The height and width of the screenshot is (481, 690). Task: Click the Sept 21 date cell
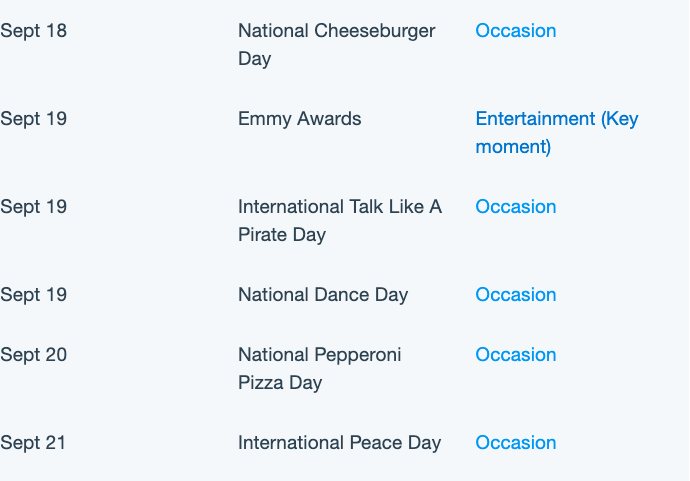[x=33, y=443]
